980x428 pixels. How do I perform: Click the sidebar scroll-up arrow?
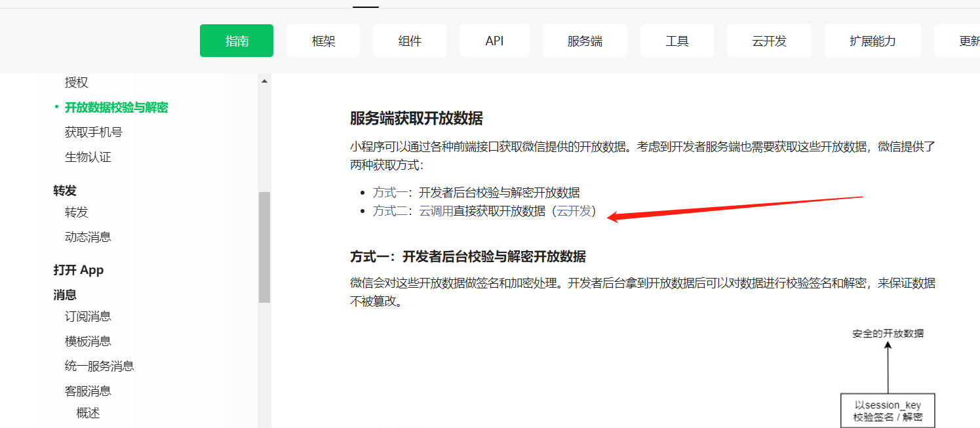pos(264,81)
